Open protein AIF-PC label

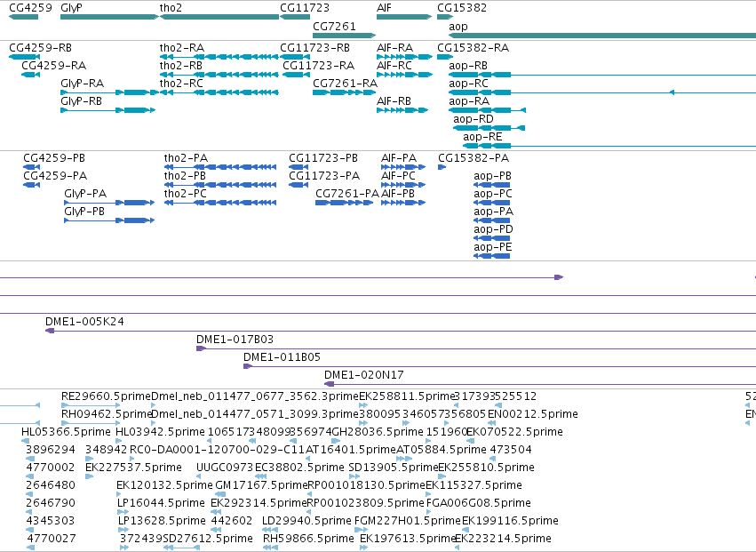pyautogui.click(x=398, y=176)
